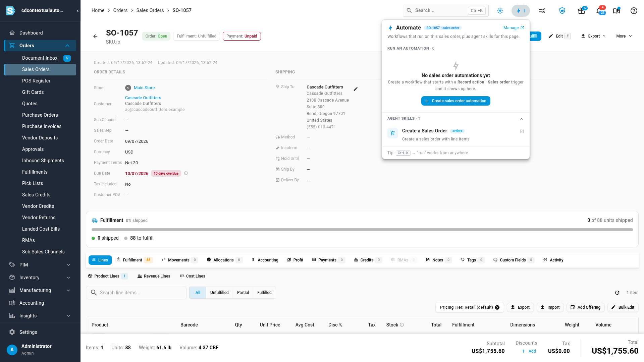Expand the PIM sidebar section
This screenshot has width=644, height=362.
pyautogui.click(x=68, y=265)
